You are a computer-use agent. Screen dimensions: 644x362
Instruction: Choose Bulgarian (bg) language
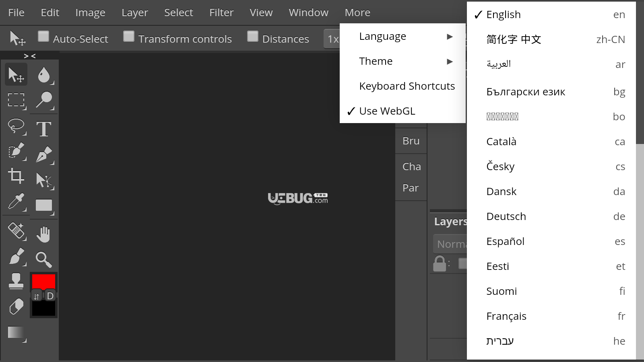click(551, 92)
